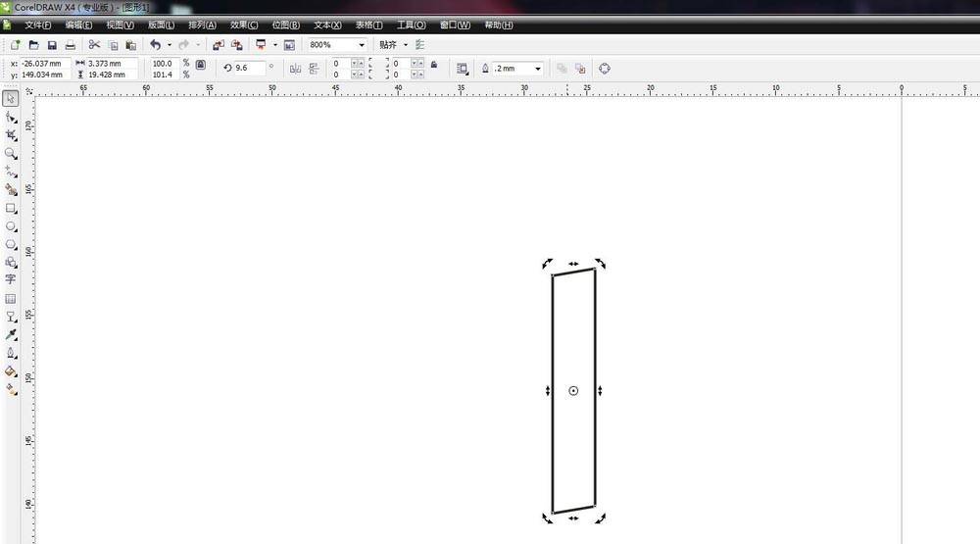This screenshot has height=544, width=980.
Task: Choose the Rectangle tool
Action: (11, 208)
